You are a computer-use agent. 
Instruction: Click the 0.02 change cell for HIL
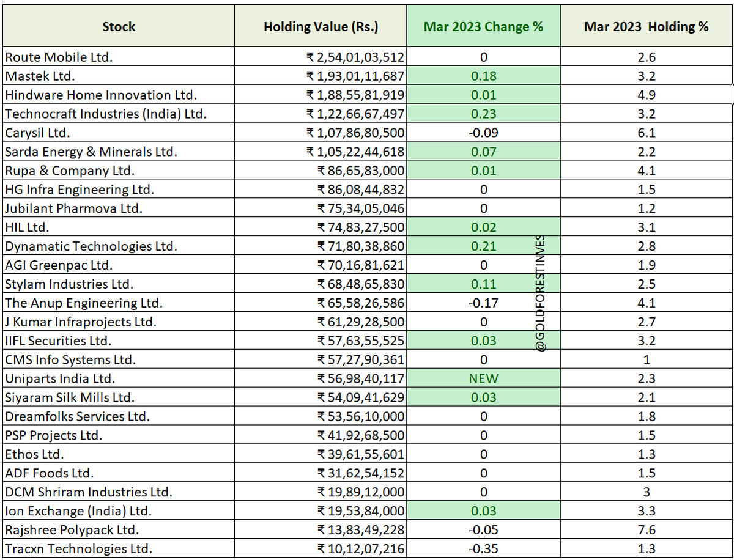pyautogui.click(x=483, y=227)
